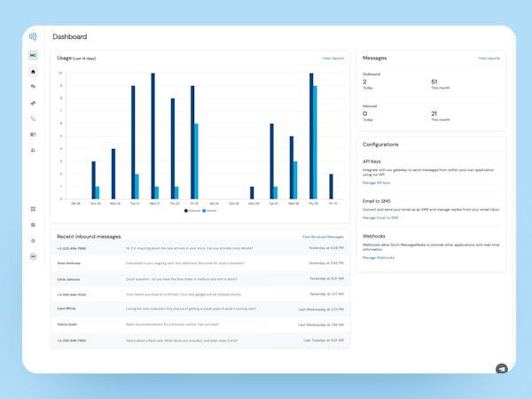532x399 pixels.
Task: Open the megaphone campaigns icon
Action: [33, 103]
